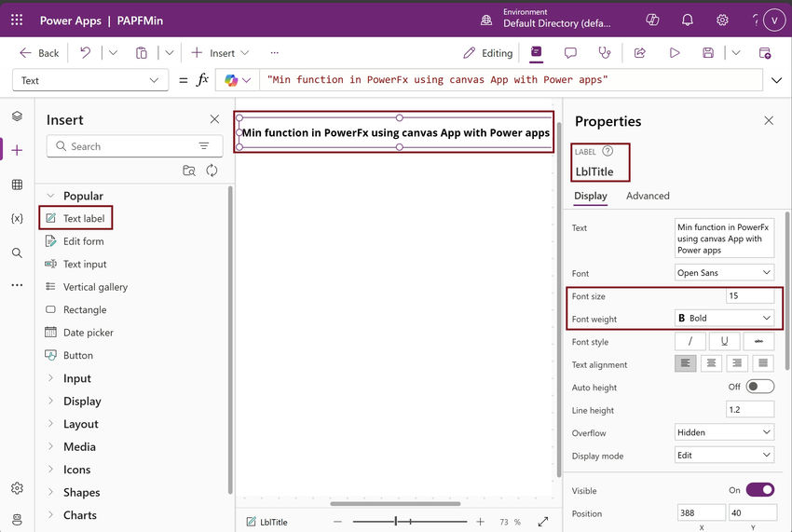
Task: Open Copilot from the header bar
Action: [652, 20]
